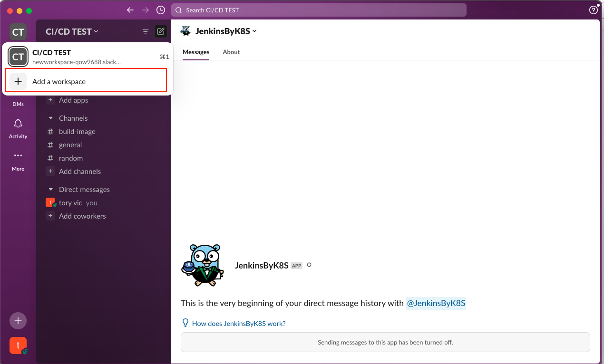
Task: Click plus icon beside Add coworkers
Action: click(50, 216)
